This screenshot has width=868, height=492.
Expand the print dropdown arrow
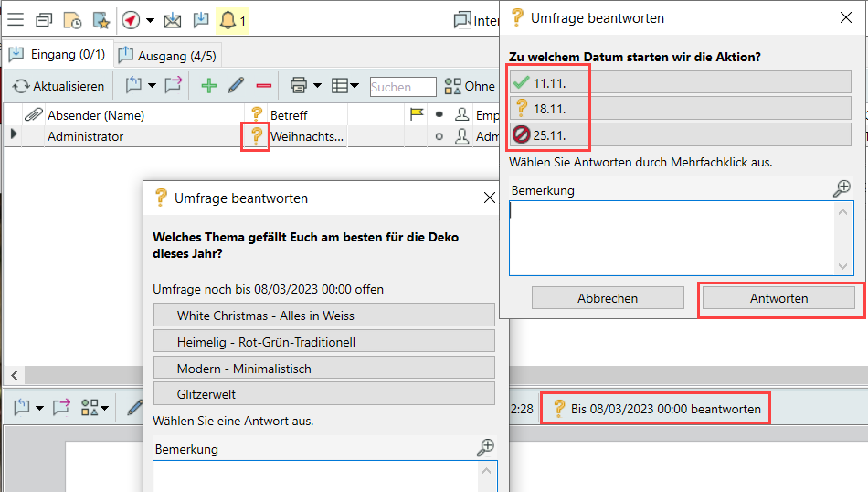point(318,86)
